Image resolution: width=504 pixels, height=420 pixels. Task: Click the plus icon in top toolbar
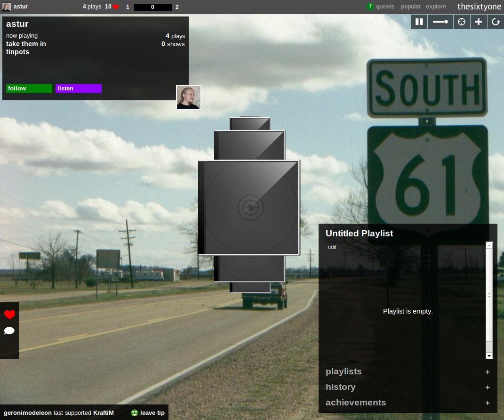pyautogui.click(x=479, y=22)
